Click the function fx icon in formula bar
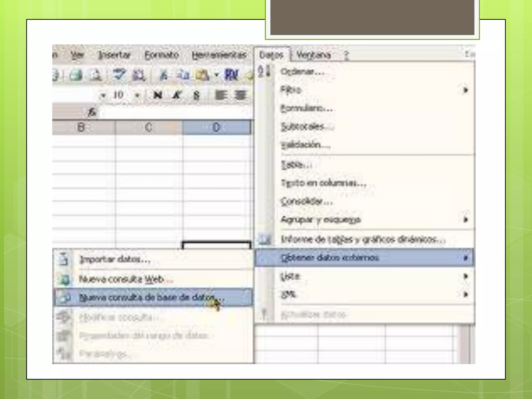Image resolution: width=532 pixels, height=399 pixels. click(92, 112)
